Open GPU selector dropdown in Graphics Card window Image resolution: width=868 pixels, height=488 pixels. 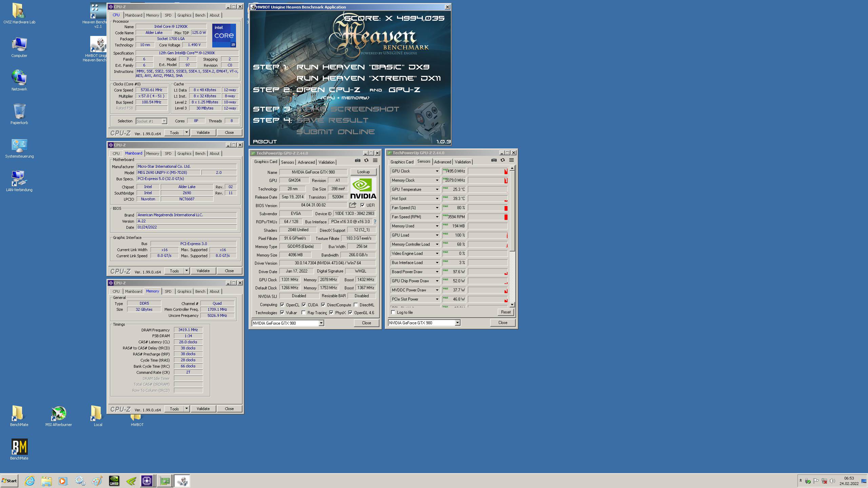tap(321, 323)
